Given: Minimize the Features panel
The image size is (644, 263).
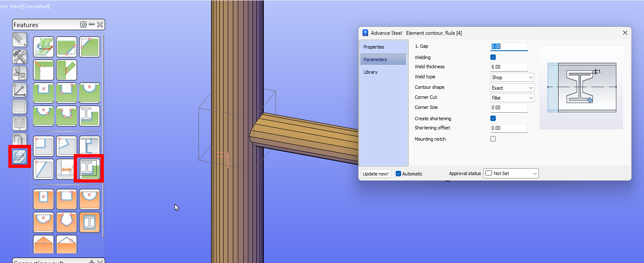Looking at the screenshot, I should click(92, 25).
